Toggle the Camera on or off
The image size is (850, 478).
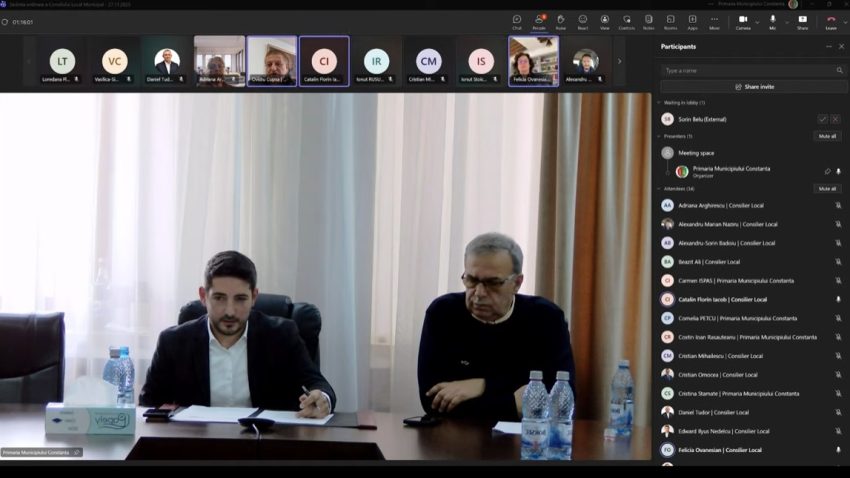click(743, 22)
